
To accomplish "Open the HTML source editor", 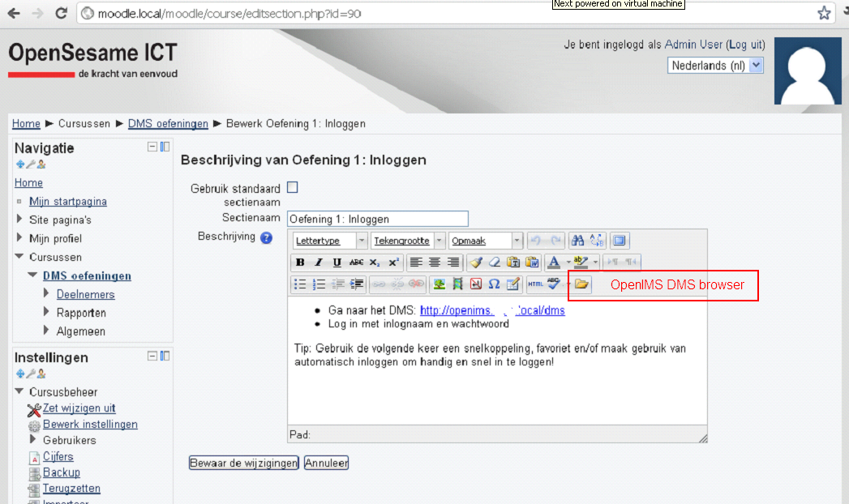I will point(535,284).
